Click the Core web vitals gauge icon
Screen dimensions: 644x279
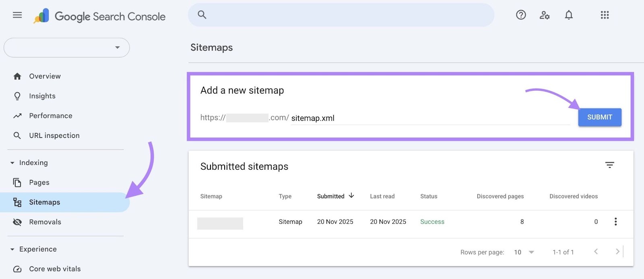click(x=17, y=269)
